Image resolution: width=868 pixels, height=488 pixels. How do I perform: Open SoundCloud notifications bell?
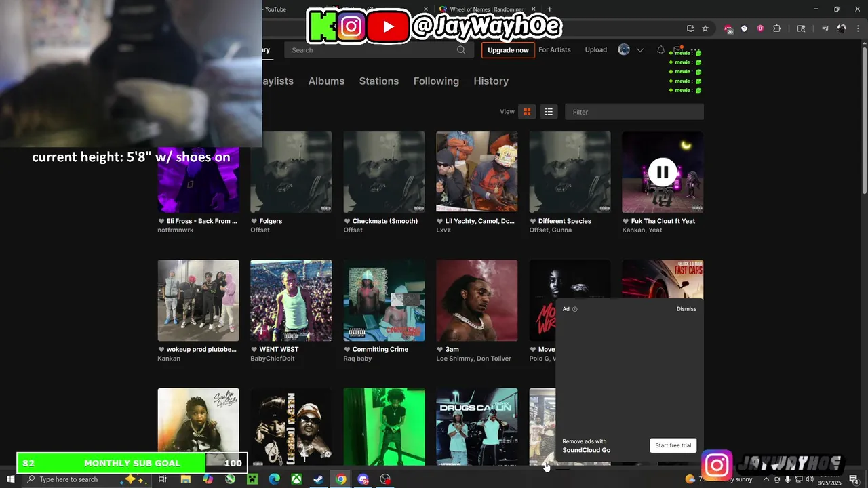[660, 50]
